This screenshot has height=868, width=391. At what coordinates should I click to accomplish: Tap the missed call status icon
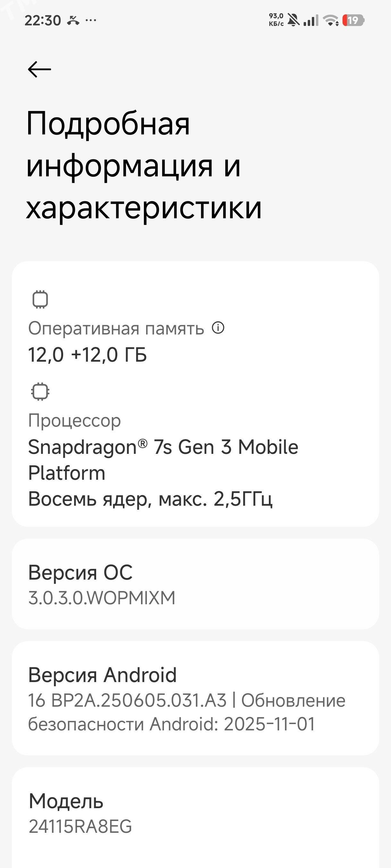pos(73,20)
